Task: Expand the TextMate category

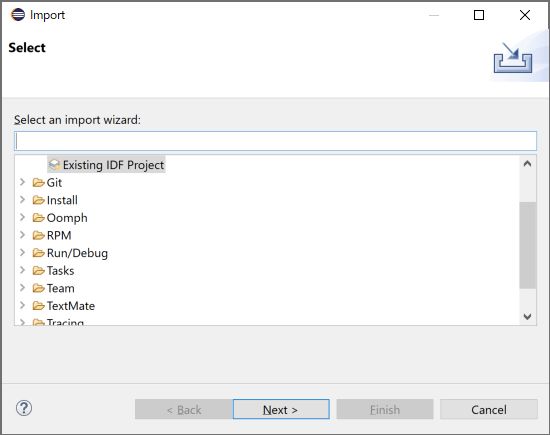Action: 22,305
